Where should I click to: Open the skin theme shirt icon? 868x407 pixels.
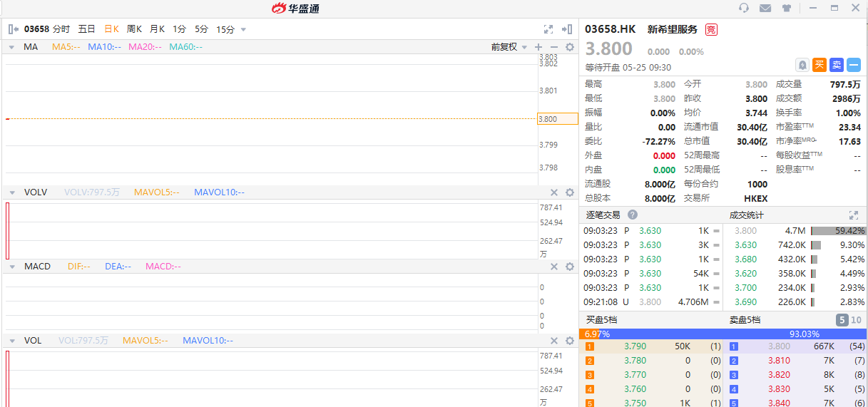(x=787, y=8)
